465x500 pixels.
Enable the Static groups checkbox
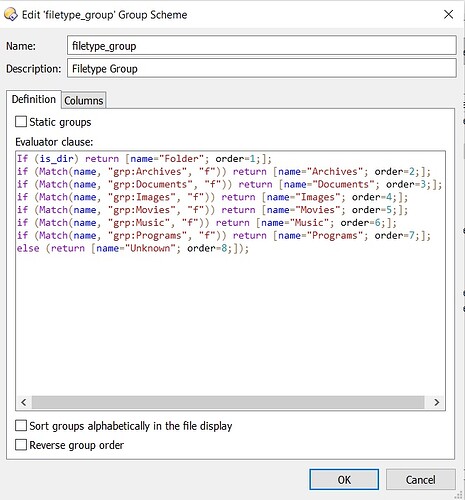pos(21,122)
